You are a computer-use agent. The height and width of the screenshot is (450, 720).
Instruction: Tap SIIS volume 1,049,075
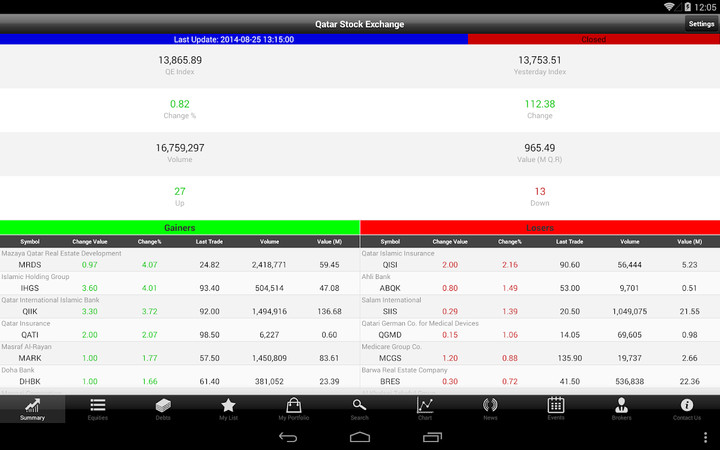pyautogui.click(x=630, y=311)
